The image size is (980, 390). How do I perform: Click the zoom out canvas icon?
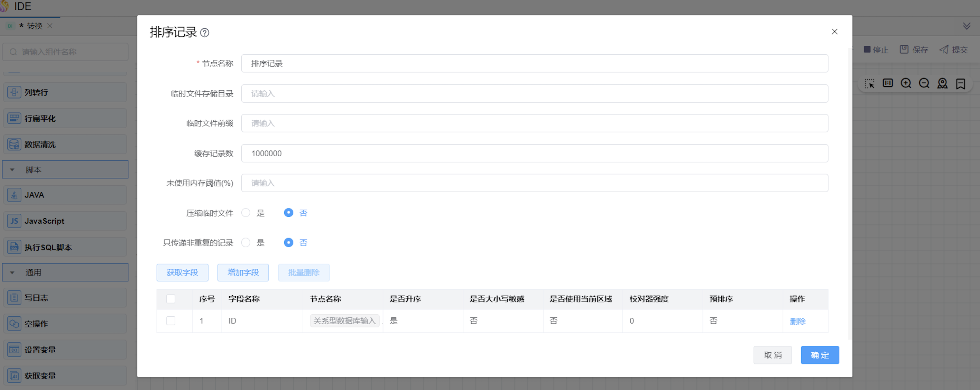point(924,83)
